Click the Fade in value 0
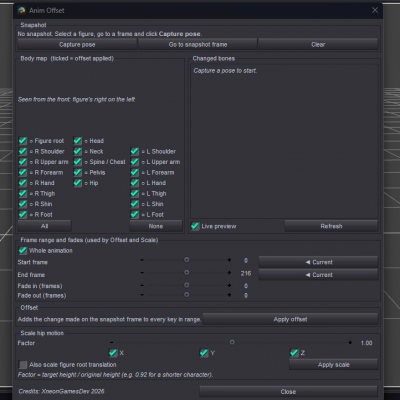 click(246, 286)
